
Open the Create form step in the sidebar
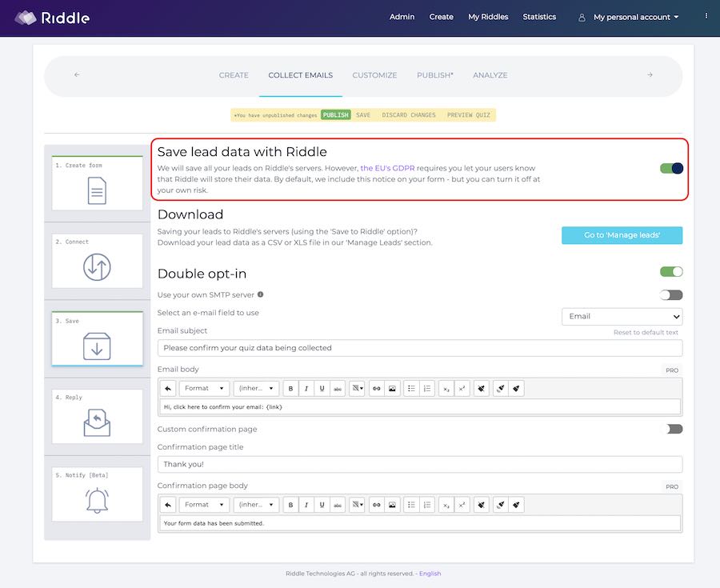pyautogui.click(x=98, y=183)
